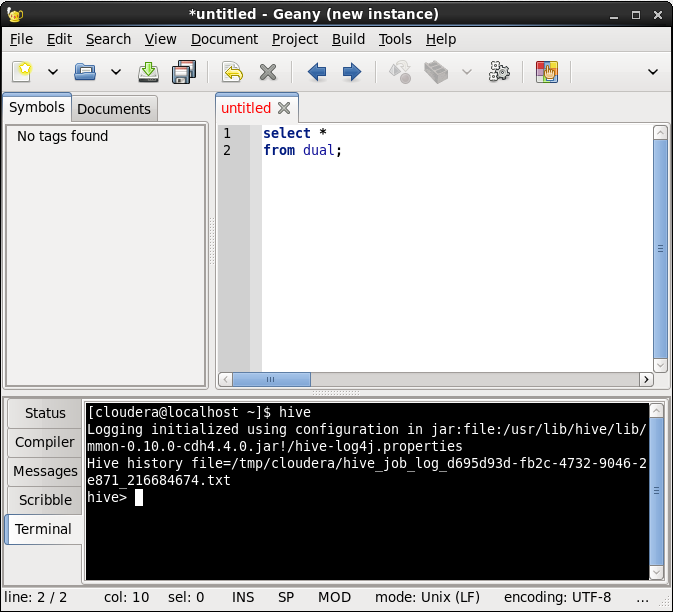Open the File menu
Viewport: 673px width, 612px height.
pyautogui.click(x=21, y=39)
